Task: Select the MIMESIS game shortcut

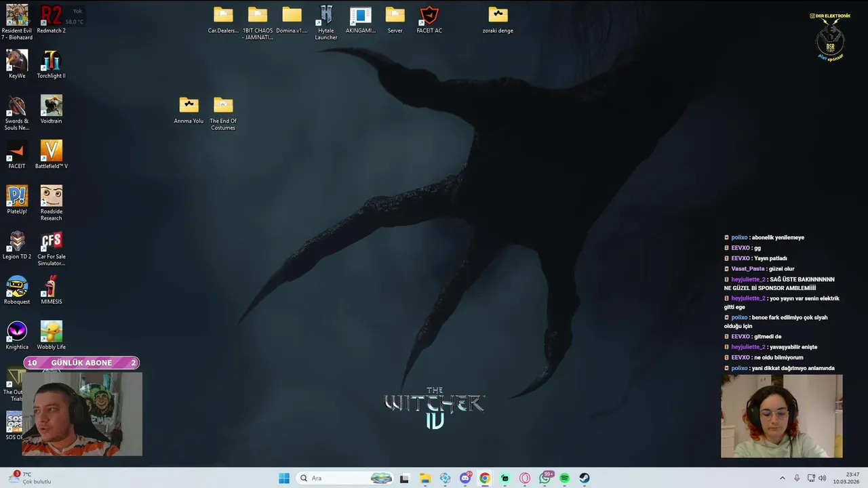Action: (x=51, y=290)
